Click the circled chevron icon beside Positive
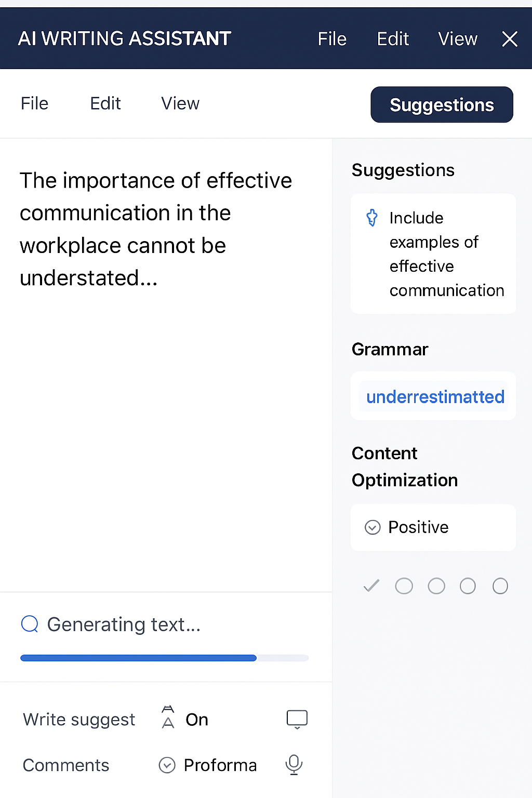Image resolution: width=532 pixels, height=798 pixels. pyautogui.click(x=373, y=527)
